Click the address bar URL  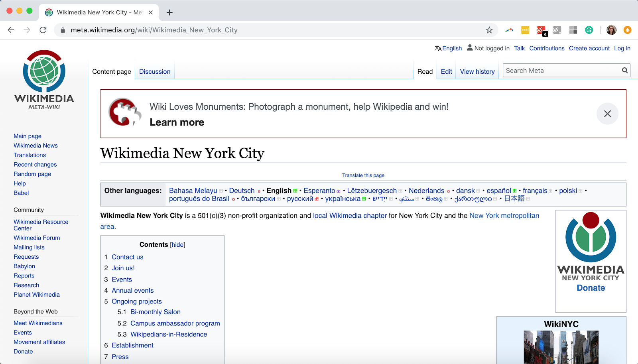click(154, 30)
